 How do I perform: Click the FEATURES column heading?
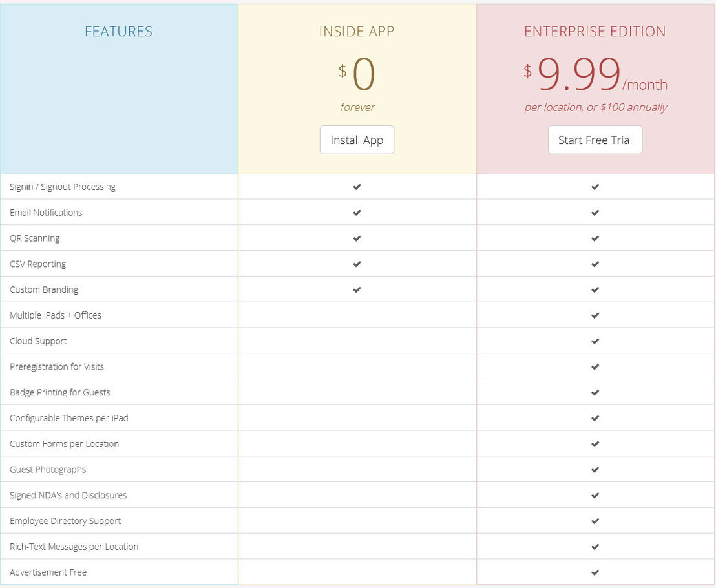coord(119,32)
